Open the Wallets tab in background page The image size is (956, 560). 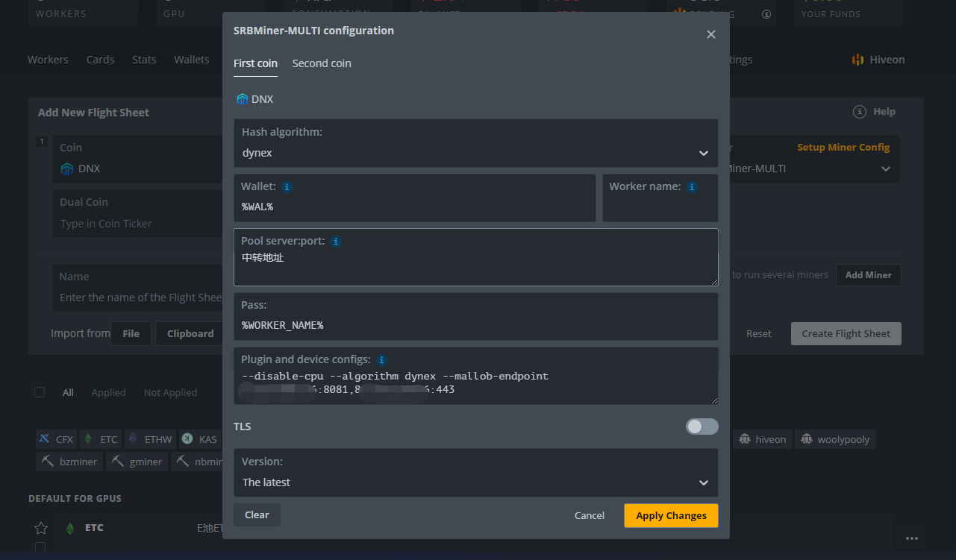(192, 60)
